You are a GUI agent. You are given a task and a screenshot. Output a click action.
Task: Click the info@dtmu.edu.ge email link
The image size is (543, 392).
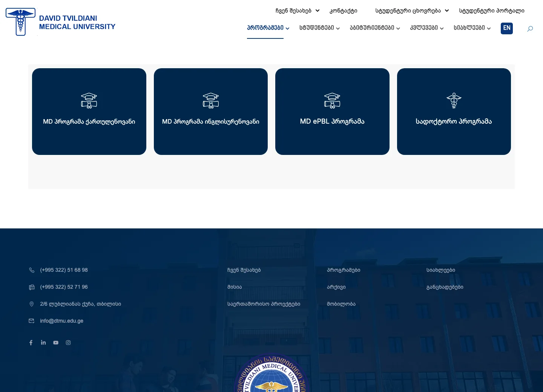(x=62, y=321)
